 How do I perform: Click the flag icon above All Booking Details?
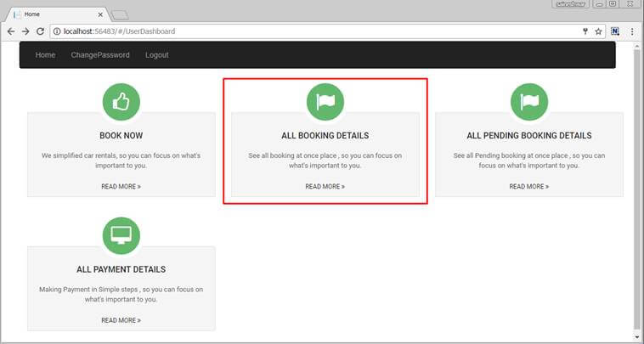(325, 102)
